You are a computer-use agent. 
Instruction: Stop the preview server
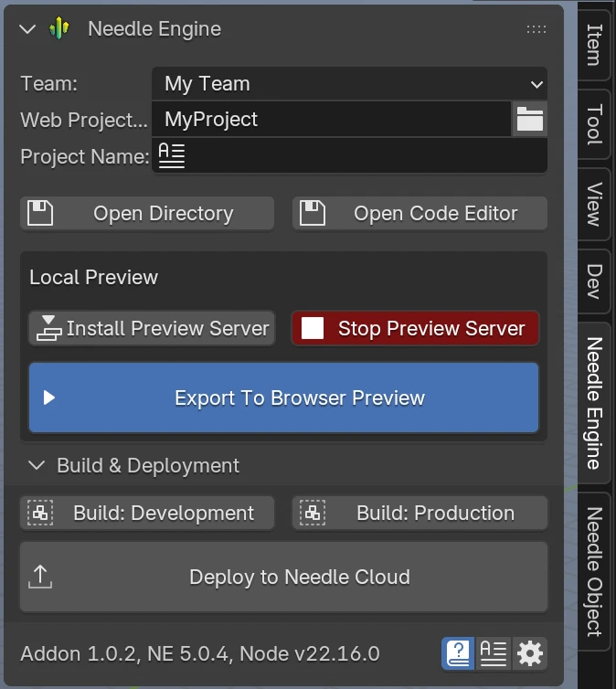415,328
